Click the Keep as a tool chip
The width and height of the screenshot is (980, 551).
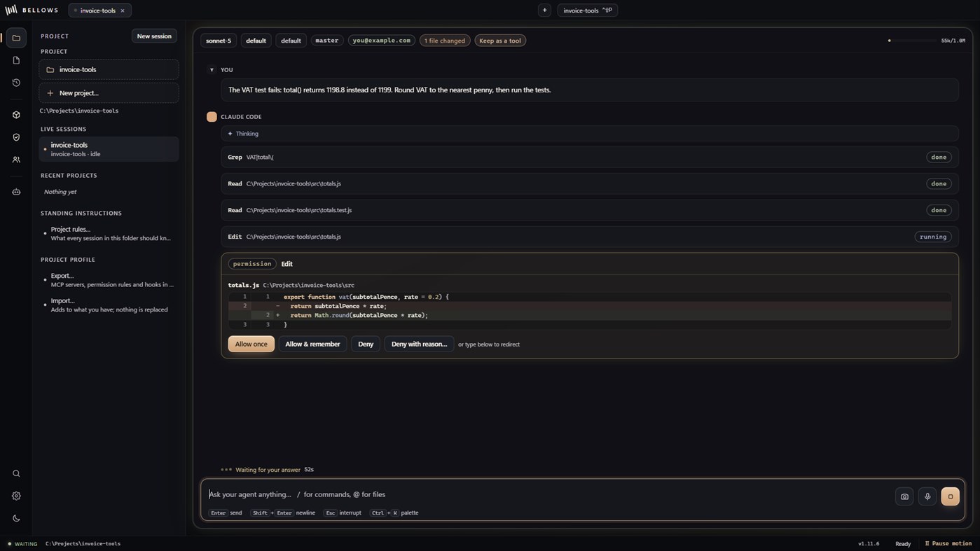500,41
